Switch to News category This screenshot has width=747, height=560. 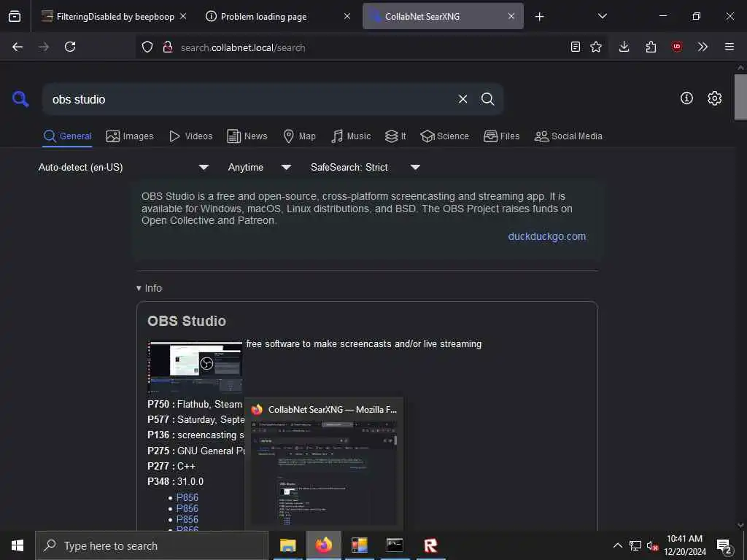[247, 136]
